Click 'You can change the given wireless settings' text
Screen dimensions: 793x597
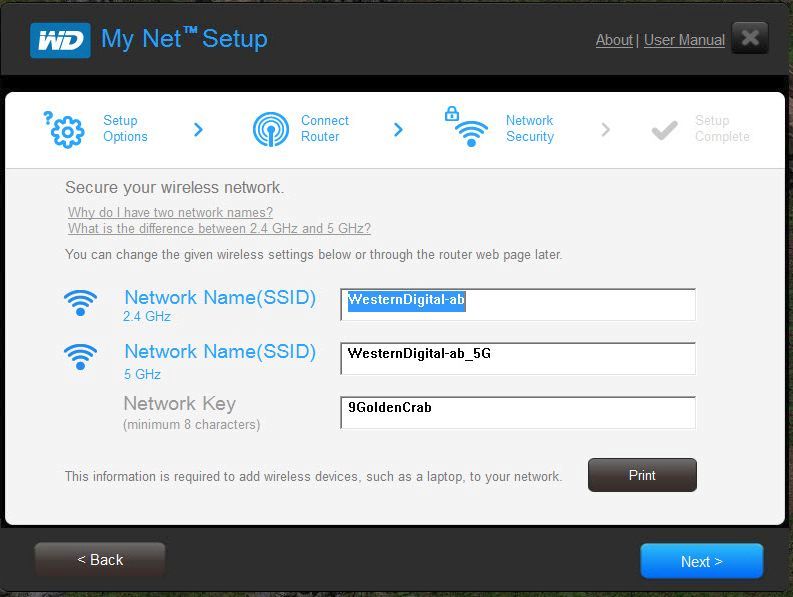pyautogui.click(x=314, y=254)
